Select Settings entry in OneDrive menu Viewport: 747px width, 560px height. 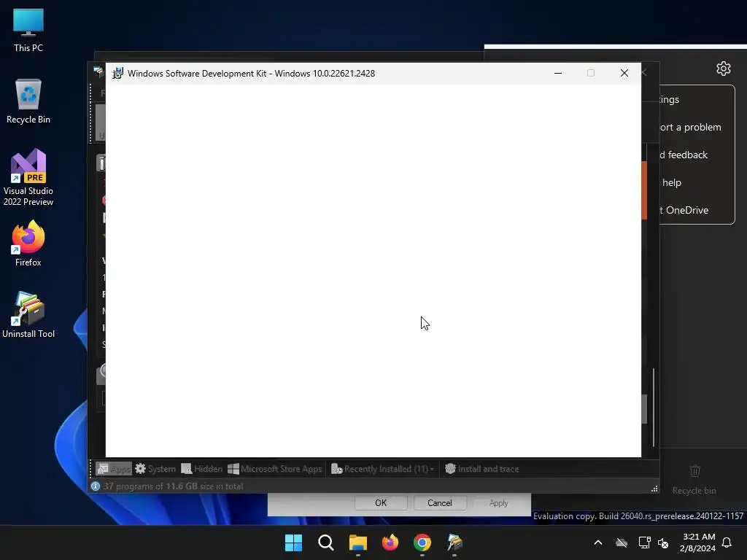[x=670, y=99]
